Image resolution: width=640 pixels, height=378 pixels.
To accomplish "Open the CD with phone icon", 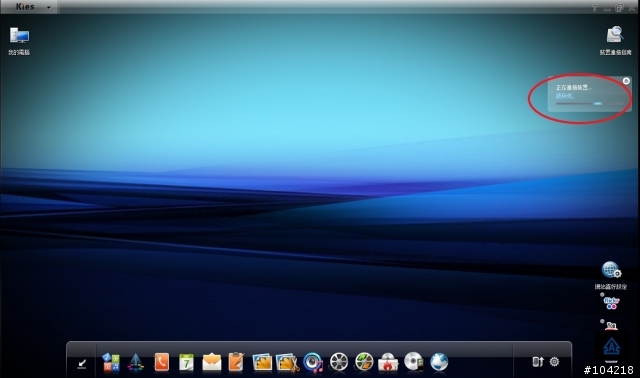I will coord(414,362).
